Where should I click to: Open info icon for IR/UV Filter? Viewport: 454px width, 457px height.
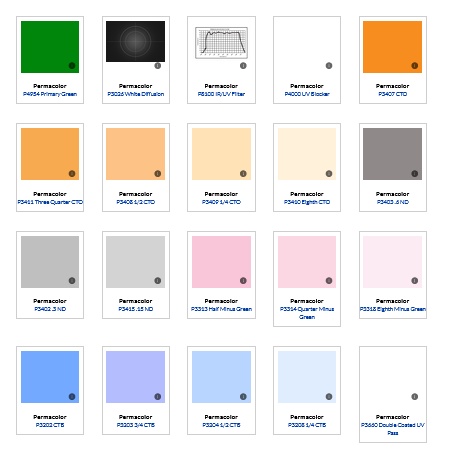pos(243,66)
